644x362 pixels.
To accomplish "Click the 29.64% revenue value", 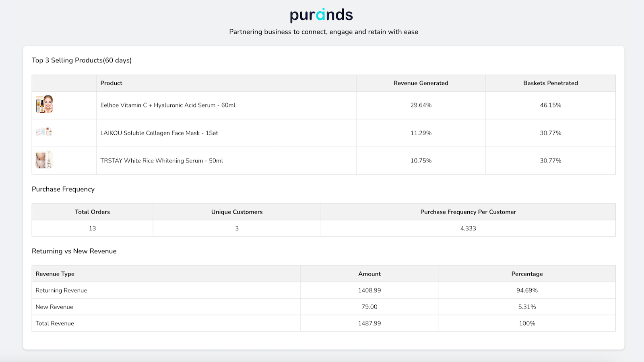I will coord(421,105).
